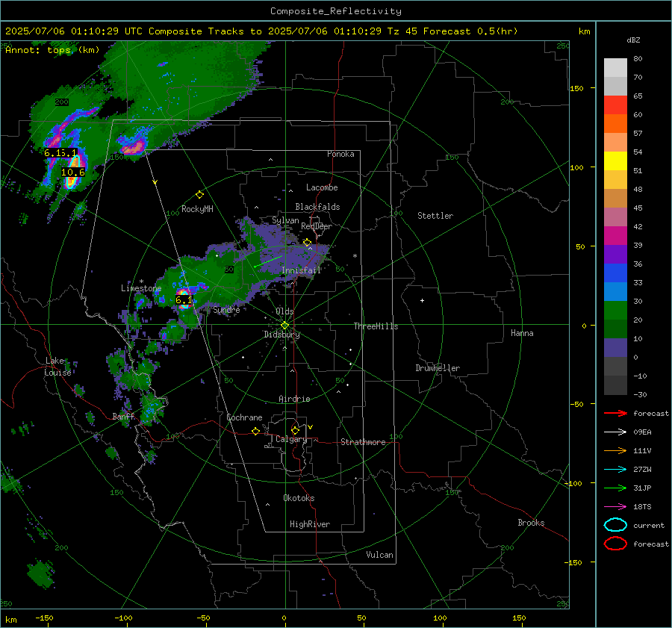Click the Sundre city label
The image size is (672, 628).
pos(226,309)
